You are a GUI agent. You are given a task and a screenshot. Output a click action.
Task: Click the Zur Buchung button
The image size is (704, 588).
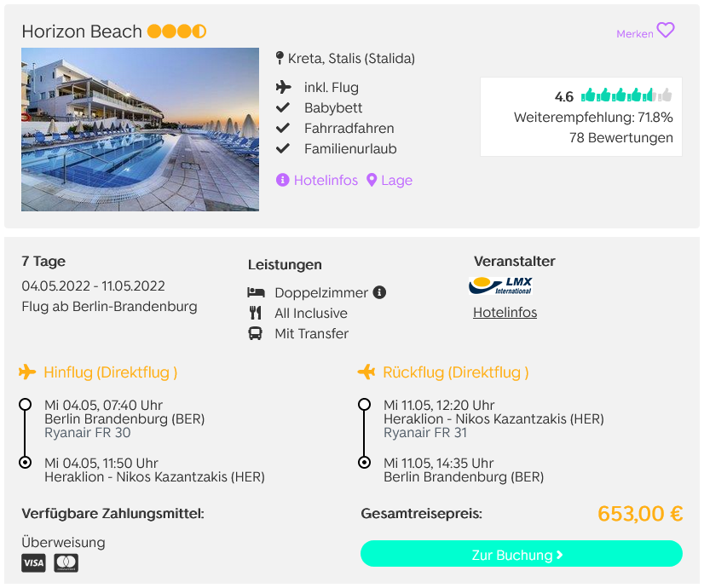point(522,554)
